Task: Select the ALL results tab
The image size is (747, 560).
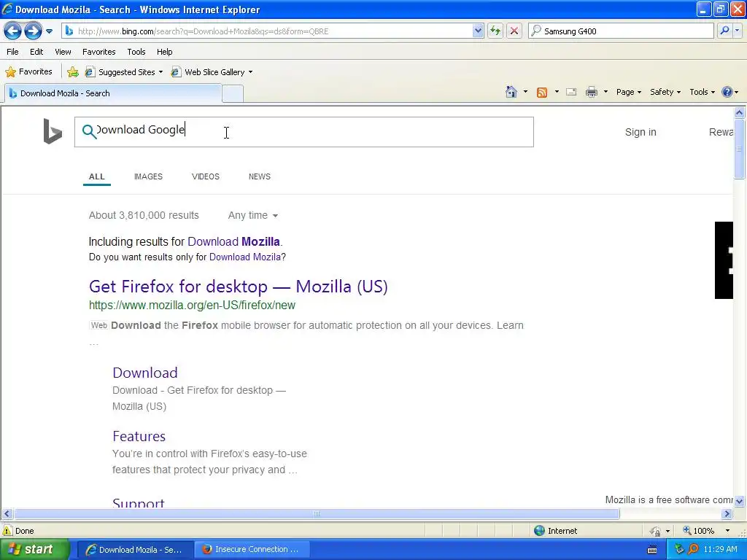Action: coord(97,176)
